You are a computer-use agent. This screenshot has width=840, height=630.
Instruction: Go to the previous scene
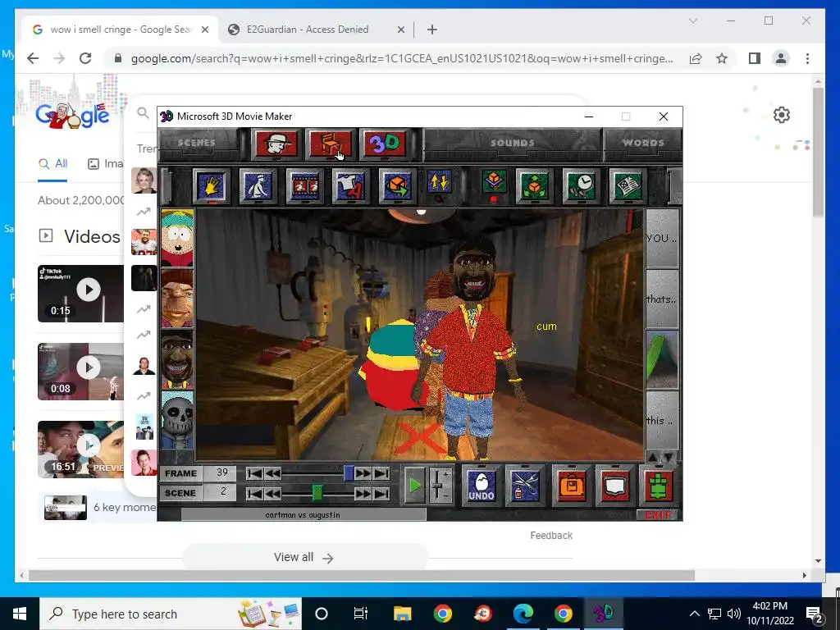coord(272,493)
